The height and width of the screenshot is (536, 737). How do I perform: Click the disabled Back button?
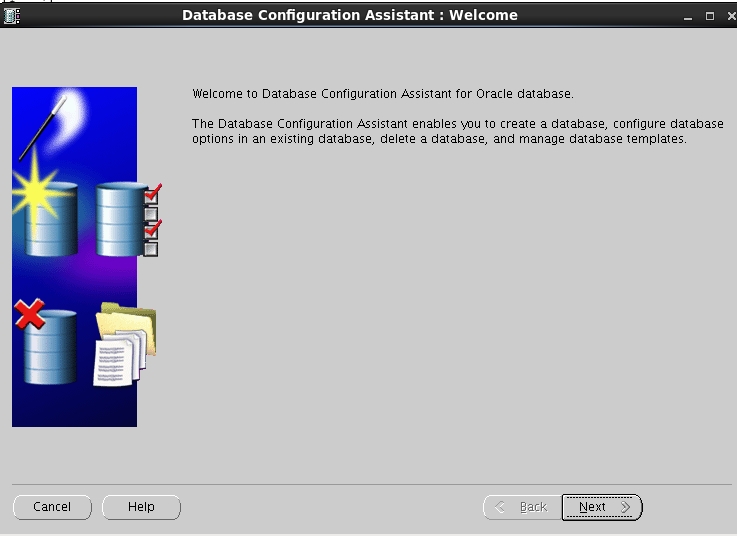[522, 507]
